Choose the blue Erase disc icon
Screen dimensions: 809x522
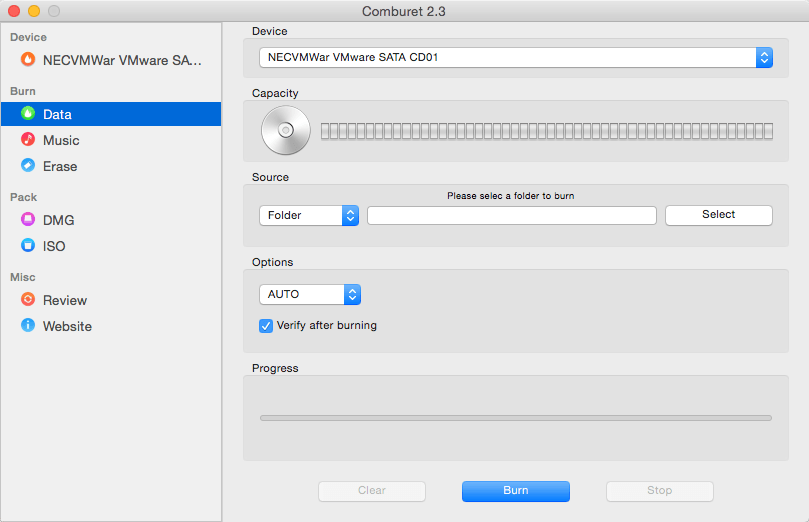pos(28,165)
